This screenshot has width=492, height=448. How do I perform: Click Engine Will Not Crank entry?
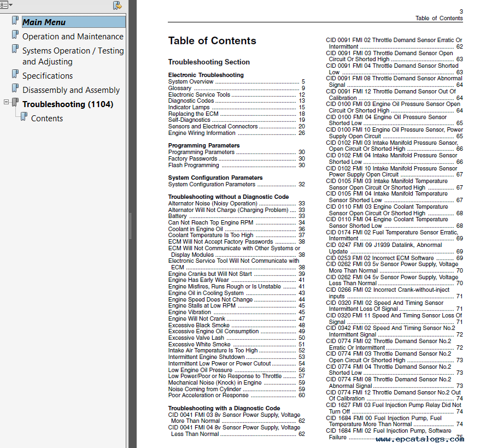[x=236, y=319]
